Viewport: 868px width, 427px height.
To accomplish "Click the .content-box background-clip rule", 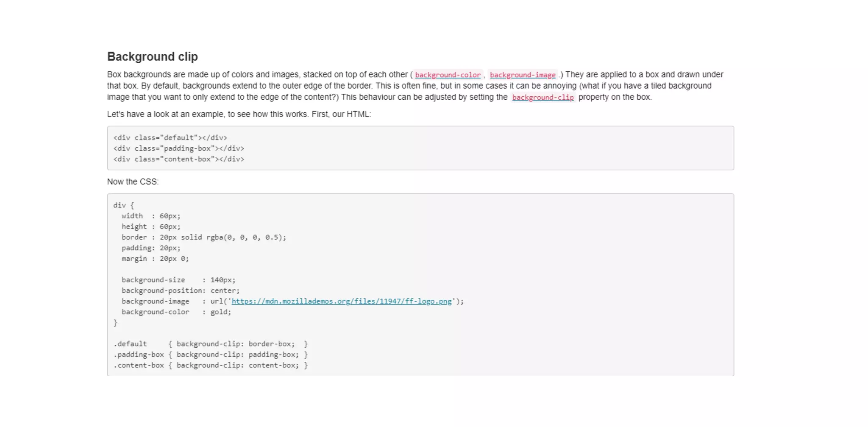I will coord(211,365).
